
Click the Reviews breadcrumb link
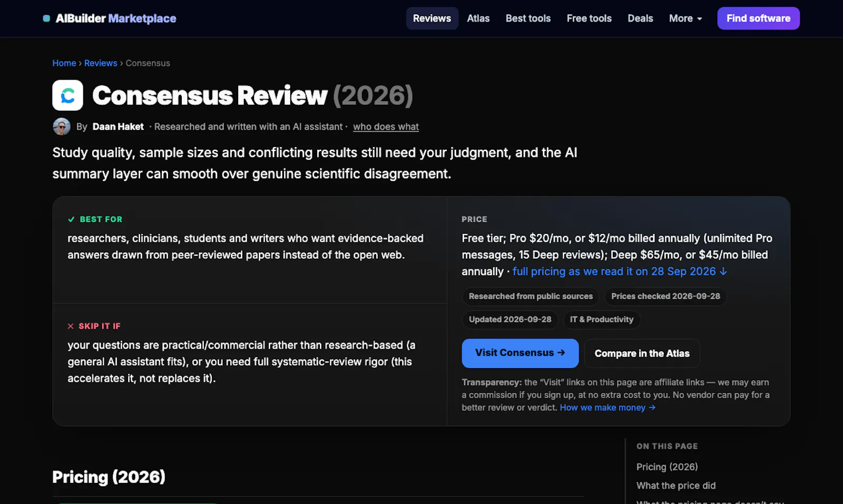101,63
